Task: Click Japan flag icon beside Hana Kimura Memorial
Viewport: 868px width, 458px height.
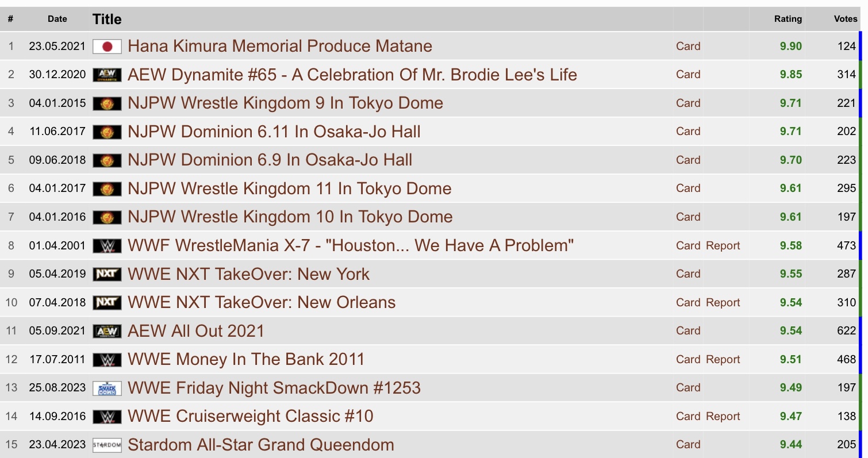Action: click(107, 47)
